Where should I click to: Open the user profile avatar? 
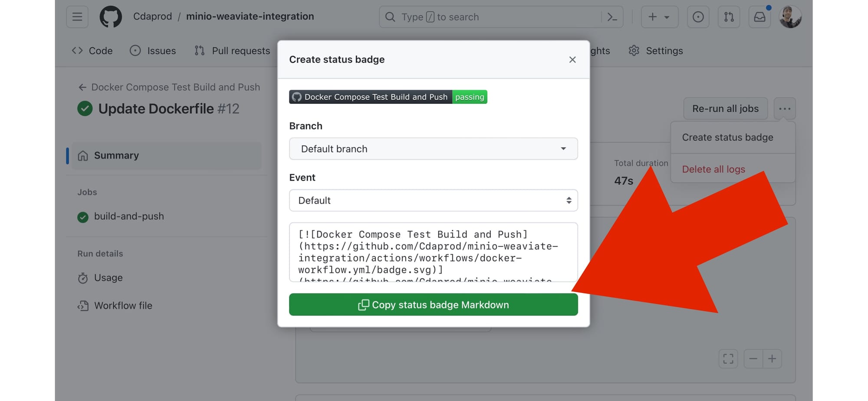(x=790, y=17)
